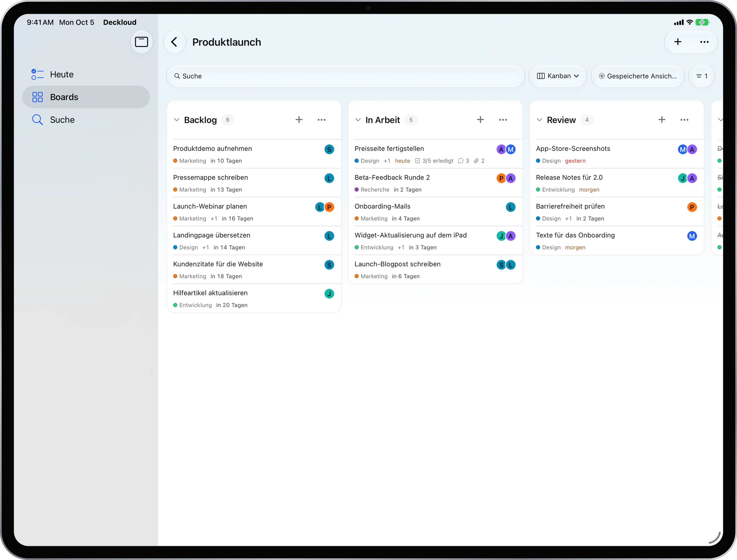Click the Backlog count badge 6
This screenshot has width=737, height=560.
click(228, 120)
